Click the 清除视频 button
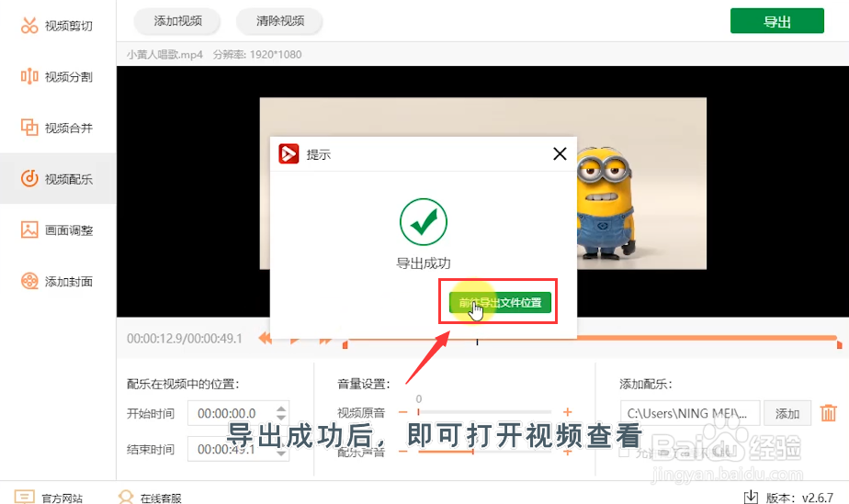The height and width of the screenshot is (504, 849). 280,21
